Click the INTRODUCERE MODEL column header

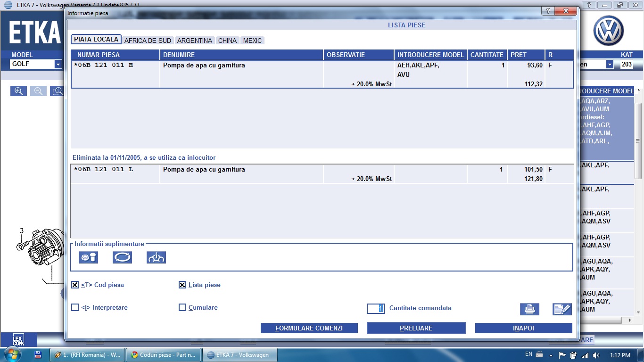pyautogui.click(x=430, y=55)
